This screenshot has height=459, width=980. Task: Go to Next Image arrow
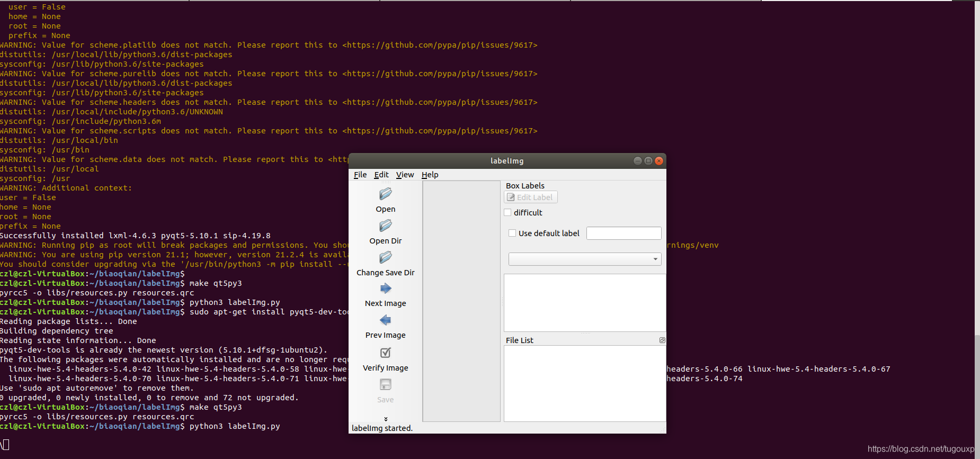click(x=386, y=289)
